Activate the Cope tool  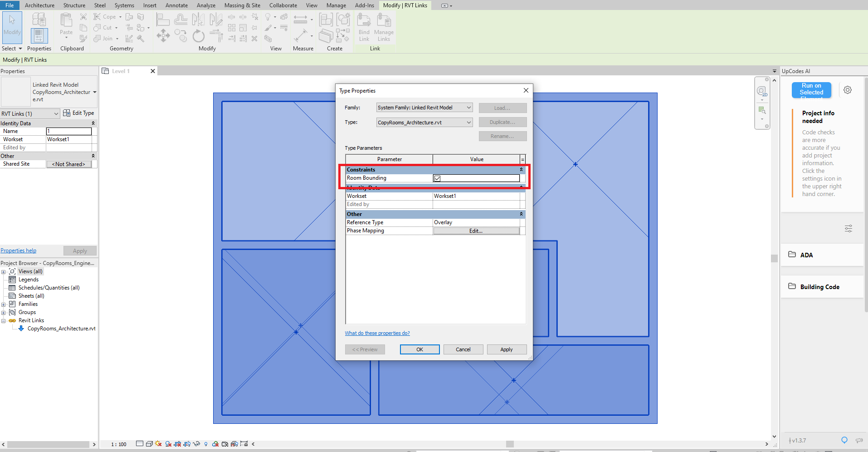click(105, 16)
